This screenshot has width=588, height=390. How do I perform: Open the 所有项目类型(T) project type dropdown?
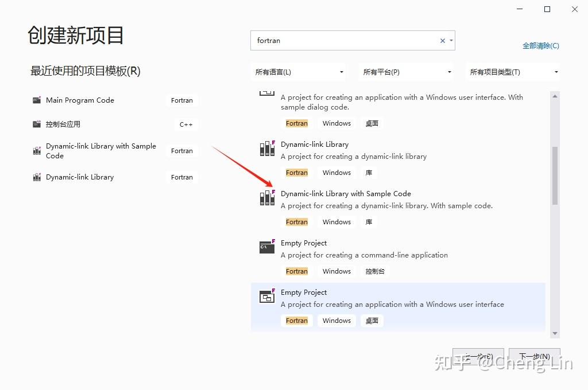pyautogui.click(x=513, y=72)
